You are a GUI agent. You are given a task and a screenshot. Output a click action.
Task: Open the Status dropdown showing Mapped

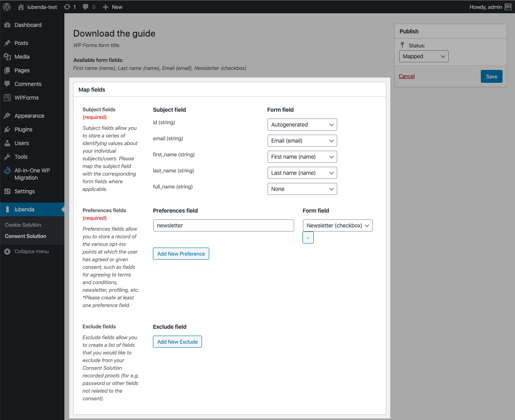coord(423,56)
